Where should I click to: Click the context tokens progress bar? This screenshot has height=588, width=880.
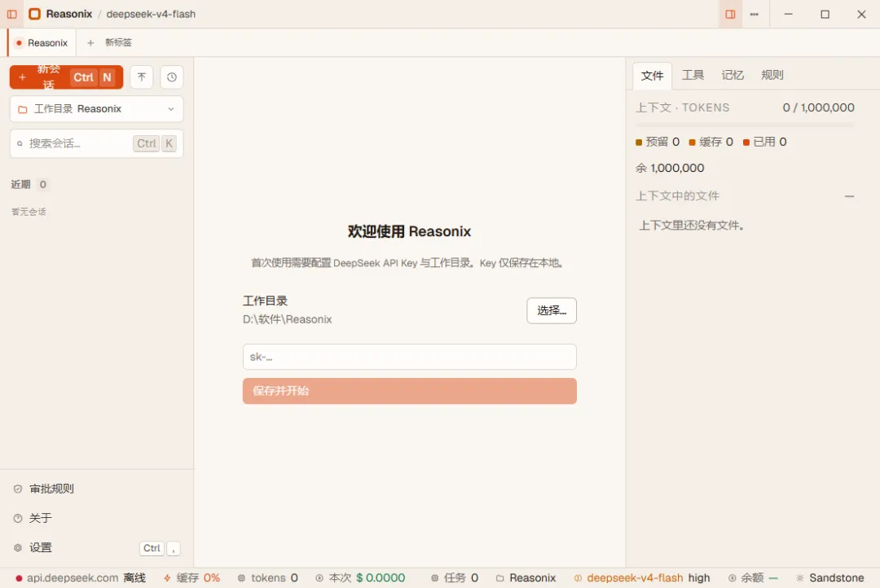(745, 125)
